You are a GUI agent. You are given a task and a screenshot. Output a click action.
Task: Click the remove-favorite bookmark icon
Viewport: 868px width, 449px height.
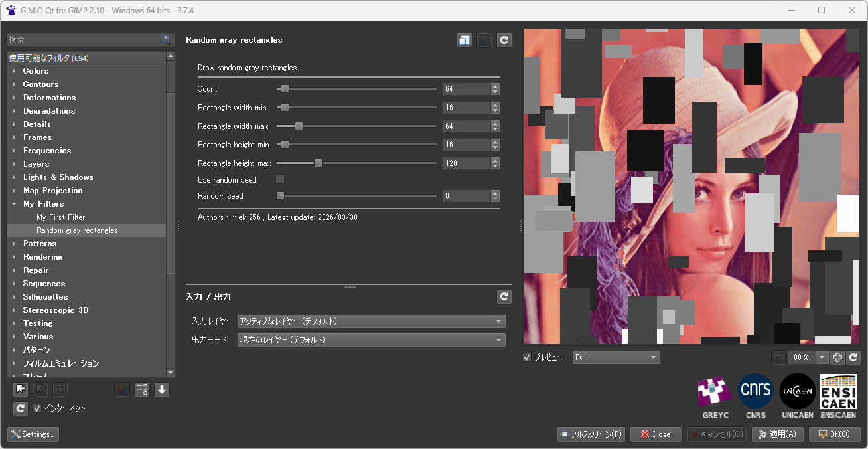40,390
